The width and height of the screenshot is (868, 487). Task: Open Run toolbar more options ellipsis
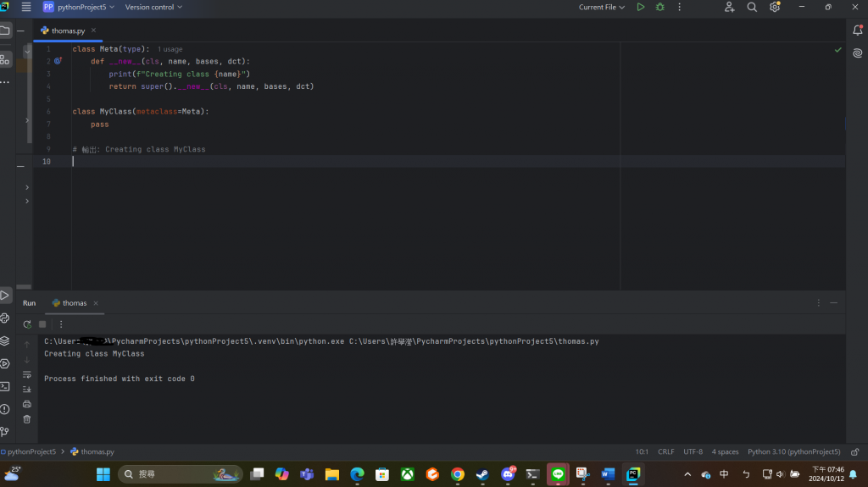coord(61,324)
